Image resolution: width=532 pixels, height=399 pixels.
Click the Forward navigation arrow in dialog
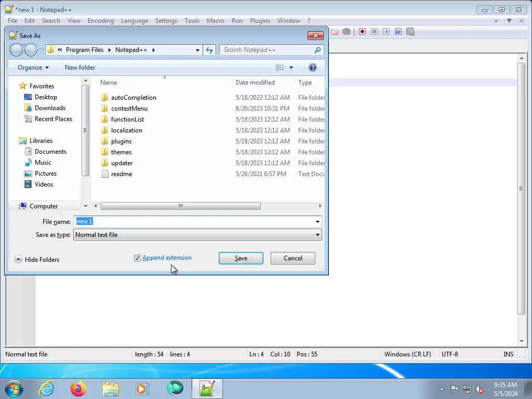pyautogui.click(x=31, y=50)
